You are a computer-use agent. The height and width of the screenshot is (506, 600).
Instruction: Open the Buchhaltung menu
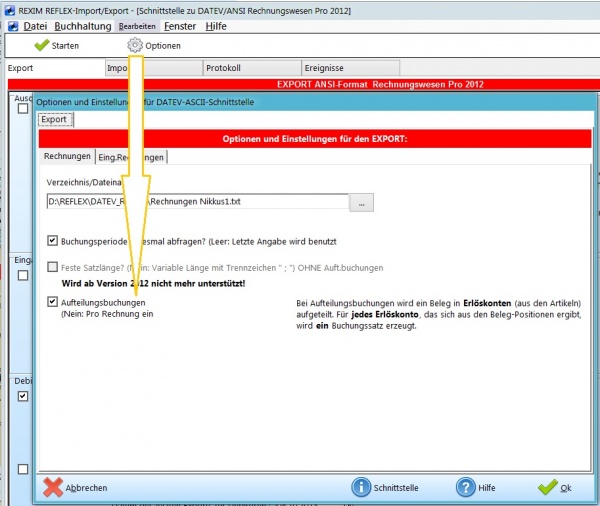(x=83, y=26)
